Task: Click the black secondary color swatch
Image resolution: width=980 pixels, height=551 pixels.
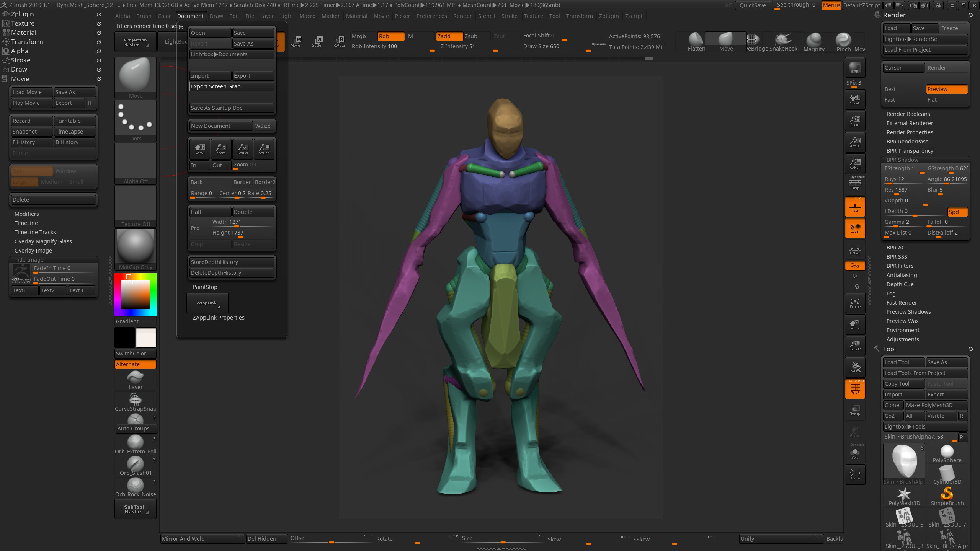Action: [125, 337]
